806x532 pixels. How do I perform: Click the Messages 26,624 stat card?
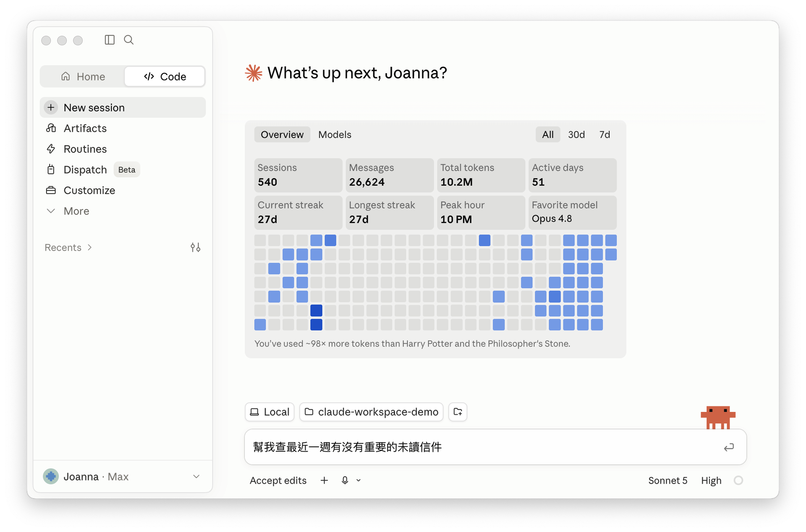tap(390, 175)
